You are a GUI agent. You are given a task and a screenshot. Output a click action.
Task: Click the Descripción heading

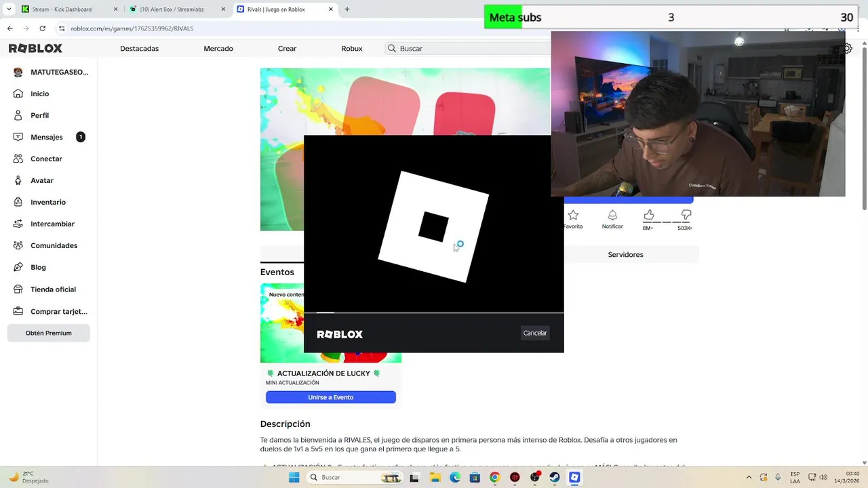tap(285, 424)
